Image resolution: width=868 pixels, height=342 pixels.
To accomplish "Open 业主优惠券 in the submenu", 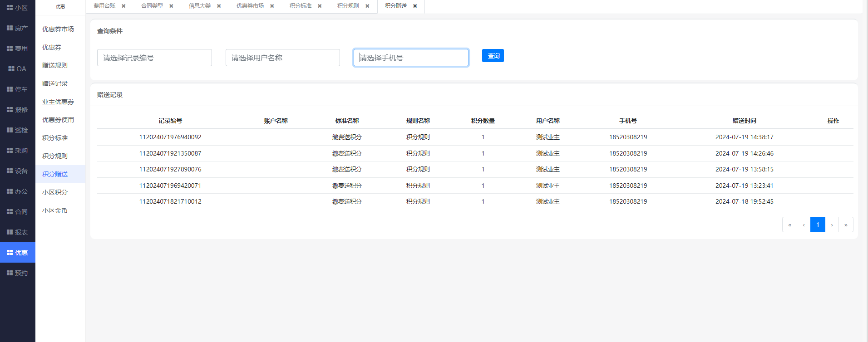I will coord(60,102).
